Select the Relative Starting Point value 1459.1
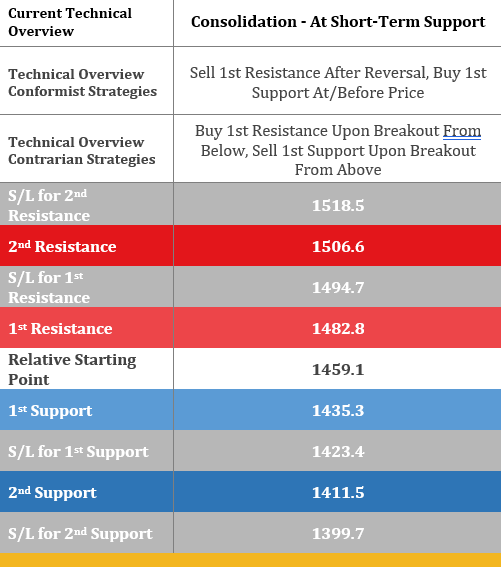501x567 pixels. (x=338, y=370)
